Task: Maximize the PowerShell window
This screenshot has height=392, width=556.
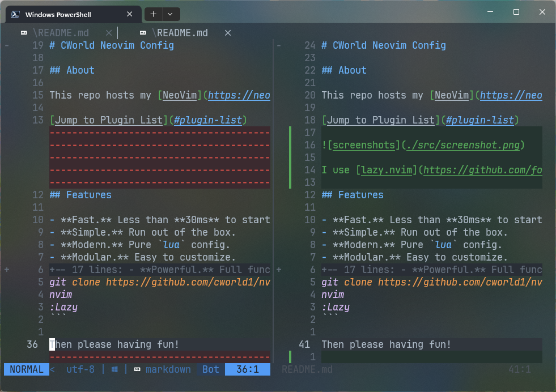Action: 516,12
